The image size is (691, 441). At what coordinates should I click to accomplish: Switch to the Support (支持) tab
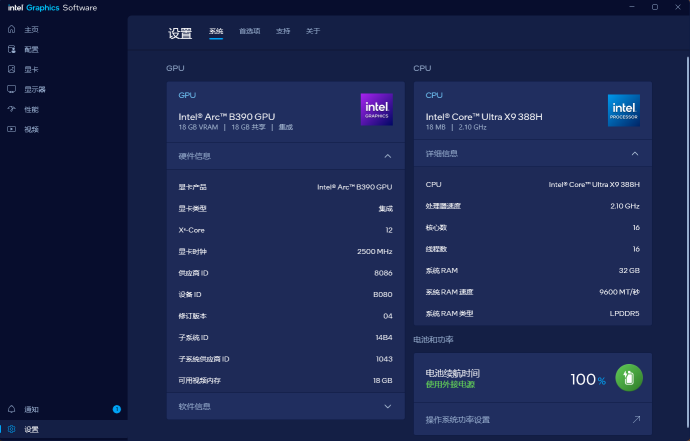coord(283,31)
